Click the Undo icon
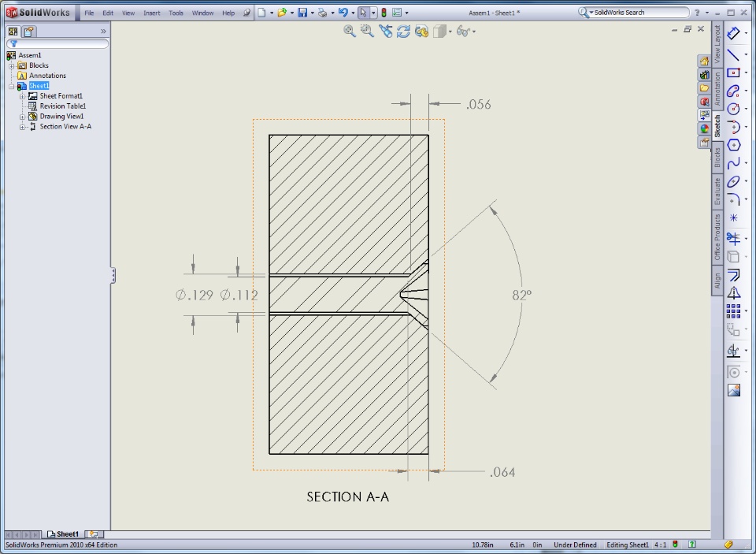Image resolution: width=756 pixels, height=554 pixels. pos(343,13)
